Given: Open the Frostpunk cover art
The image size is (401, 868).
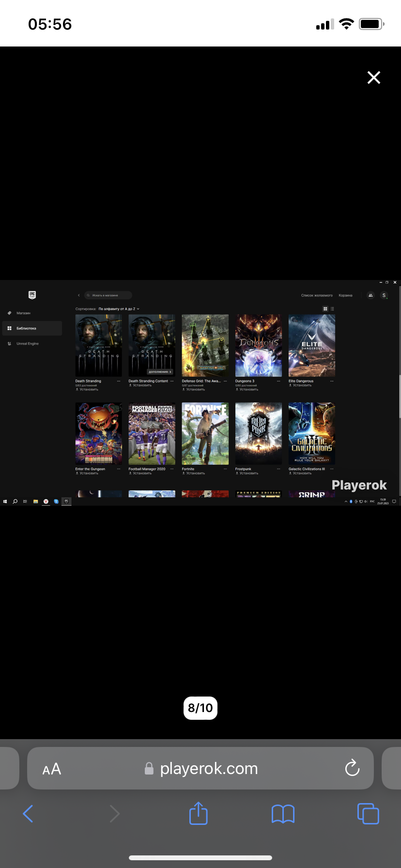Looking at the screenshot, I should pyautogui.click(x=259, y=434).
